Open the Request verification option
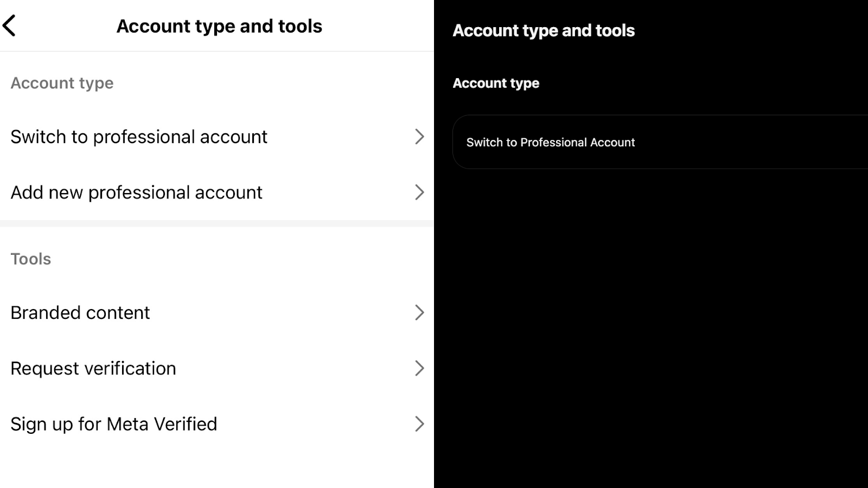 point(217,368)
